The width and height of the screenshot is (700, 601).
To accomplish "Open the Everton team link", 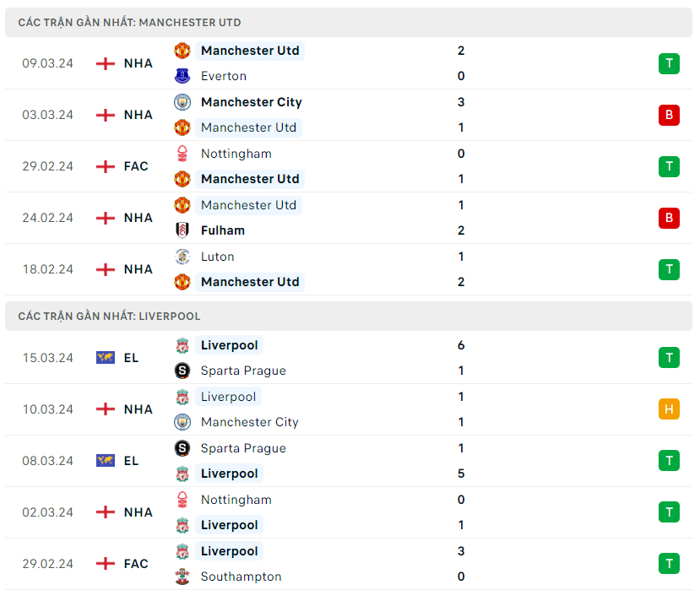I will click(224, 76).
